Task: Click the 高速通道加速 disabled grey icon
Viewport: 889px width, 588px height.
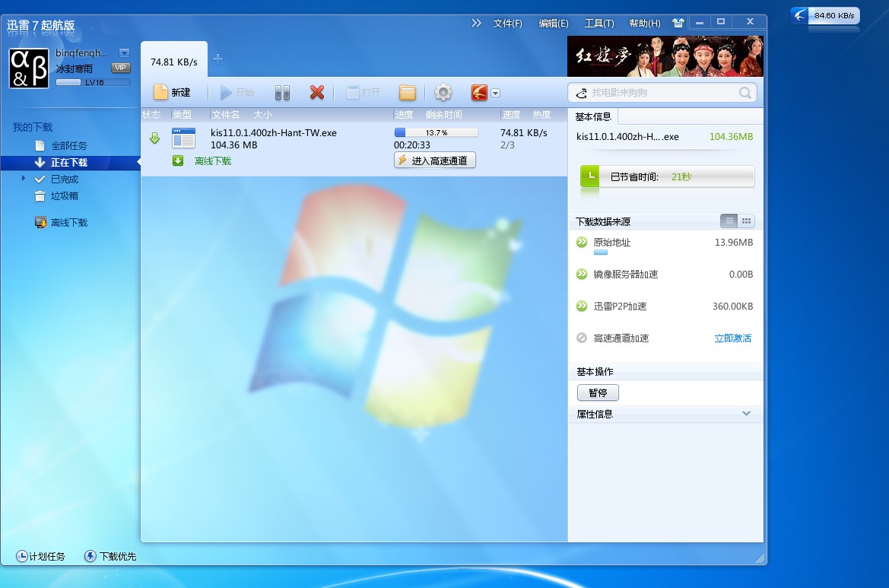Action: click(x=582, y=338)
